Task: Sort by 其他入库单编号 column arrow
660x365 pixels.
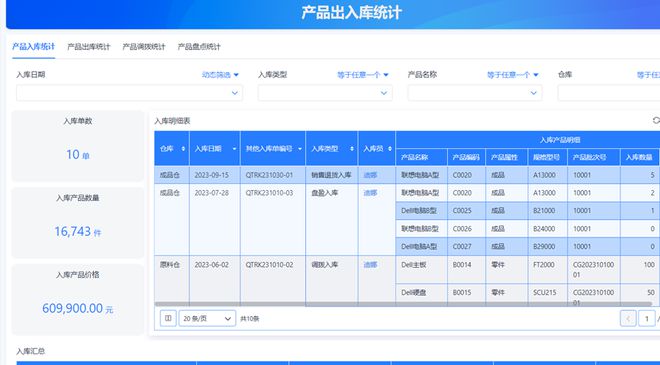Action: coord(300,149)
